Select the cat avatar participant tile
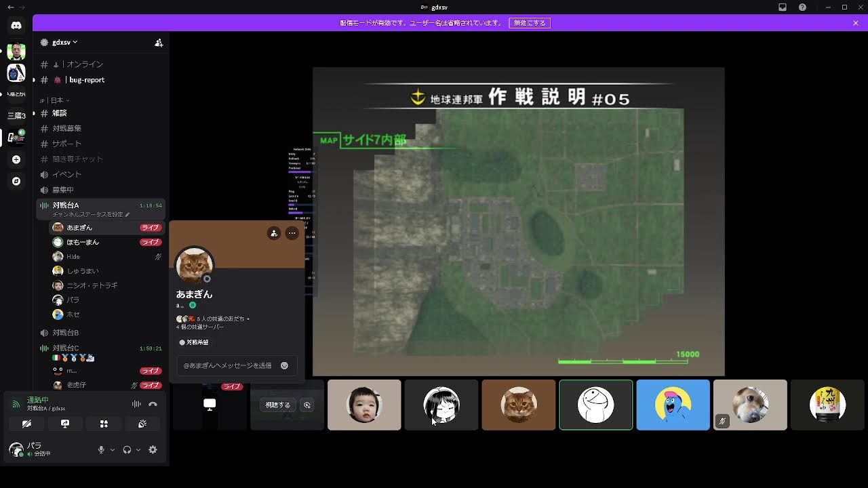The width and height of the screenshot is (868, 488). pyautogui.click(x=519, y=405)
